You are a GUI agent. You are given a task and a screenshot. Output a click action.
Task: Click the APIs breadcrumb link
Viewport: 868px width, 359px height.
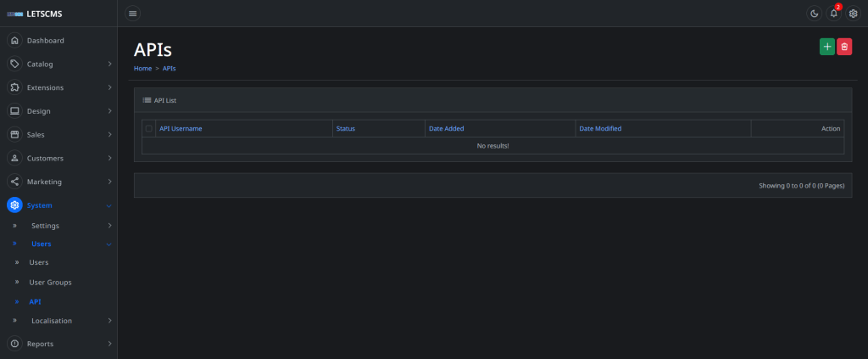tap(170, 68)
